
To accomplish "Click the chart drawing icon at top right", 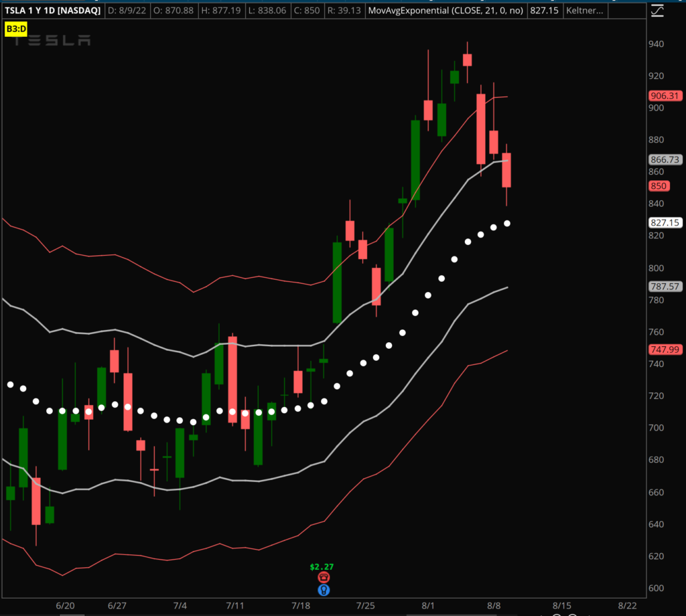I will (x=657, y=11).
